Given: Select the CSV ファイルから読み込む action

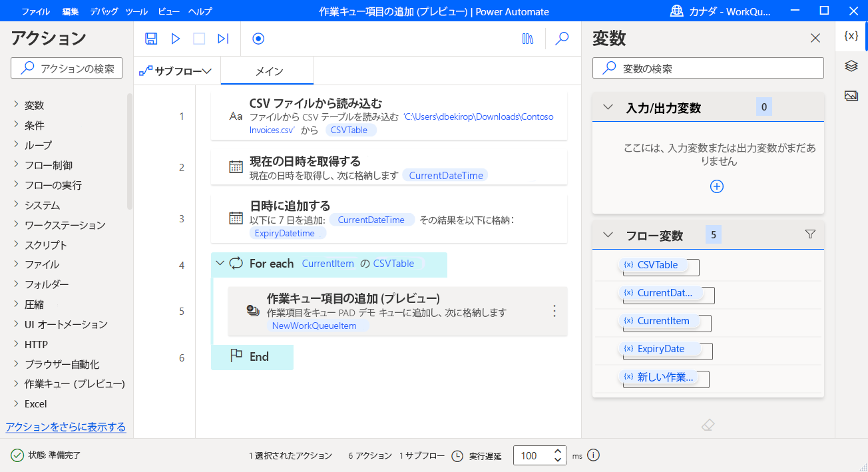Looking at the screenshot, I should (x=389, y=116).
